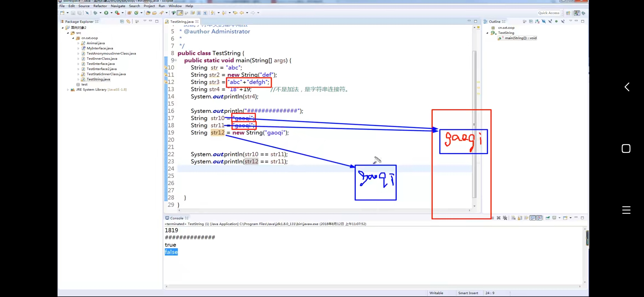Screen dimensions: 644x297
Task: Toggle Link with Editor in Package Explorer
Action: 128,21
